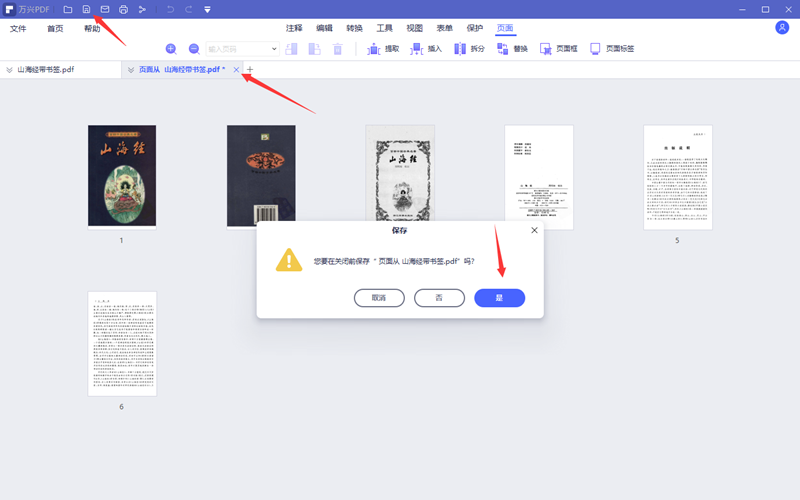Viewport: 800px width, 500px height.
Task: Click the zoom out minus icon
Action: coord(194,49)
